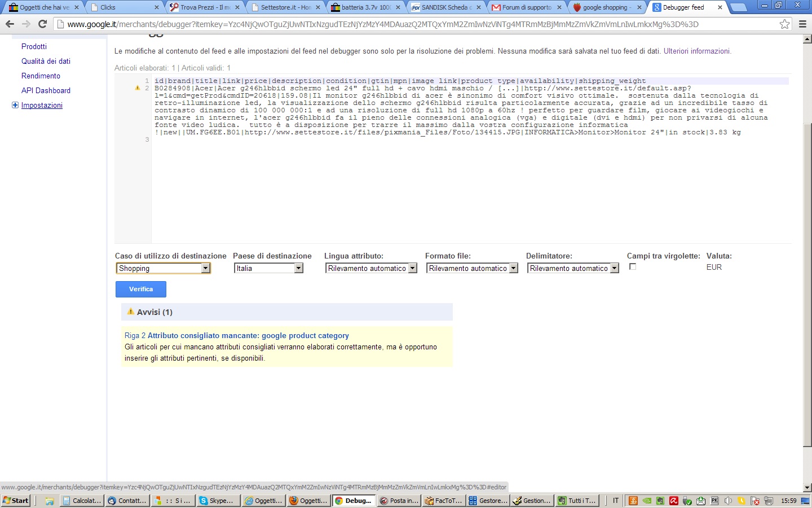Click the warning icon beside line 2
Screen dimensions: 812x508
137,88
